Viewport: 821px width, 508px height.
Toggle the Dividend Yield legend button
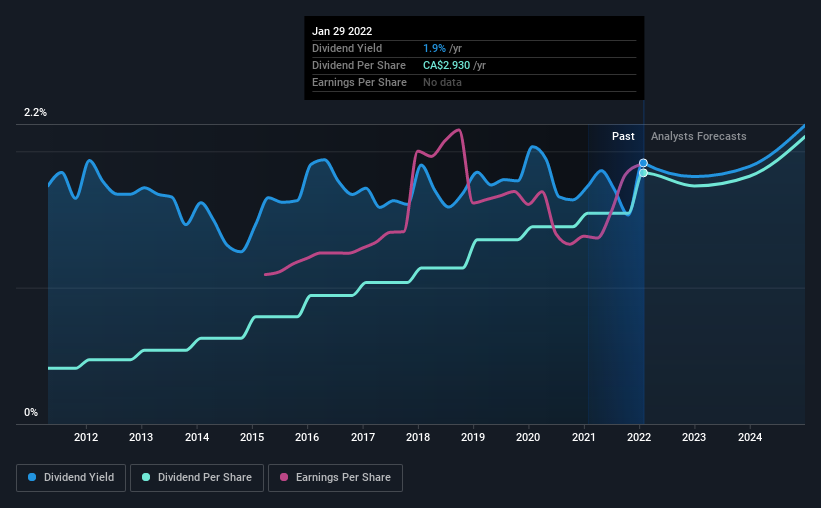click(71, 478)
